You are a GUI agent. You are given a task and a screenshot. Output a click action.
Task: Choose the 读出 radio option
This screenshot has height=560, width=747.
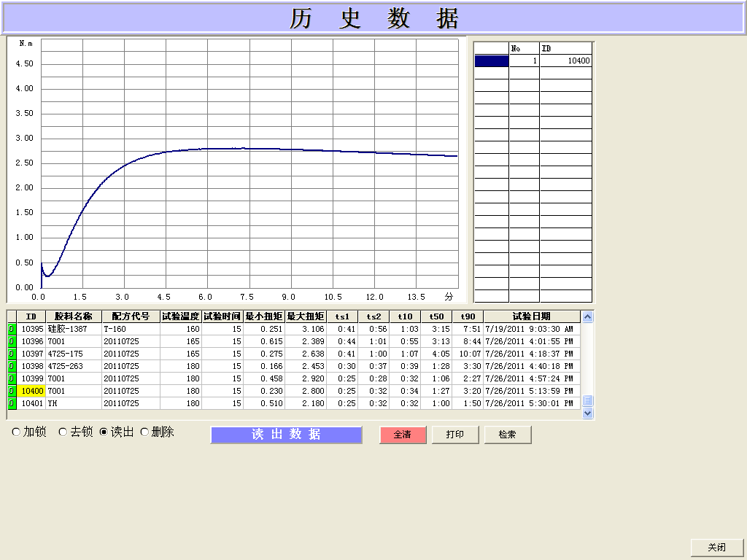click(104, 432)
